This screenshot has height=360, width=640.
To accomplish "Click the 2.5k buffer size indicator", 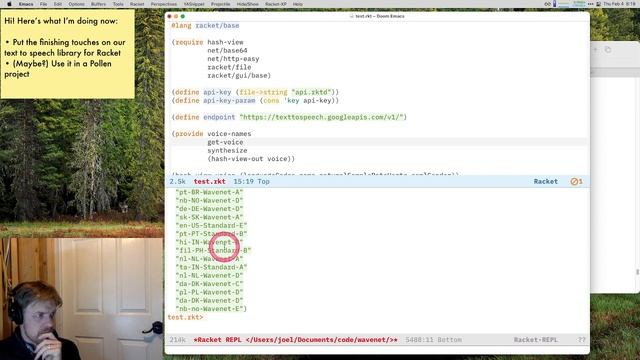I will click(x=178, y=181).
